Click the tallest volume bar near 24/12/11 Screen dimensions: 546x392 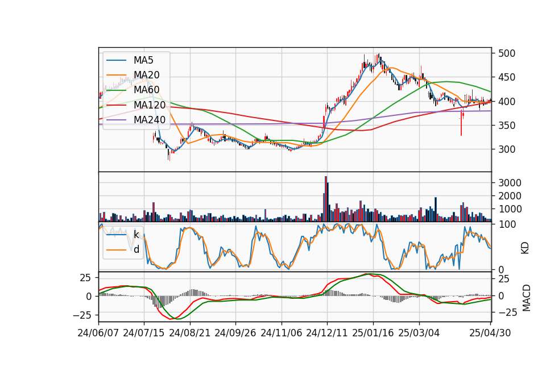(326, 199)
